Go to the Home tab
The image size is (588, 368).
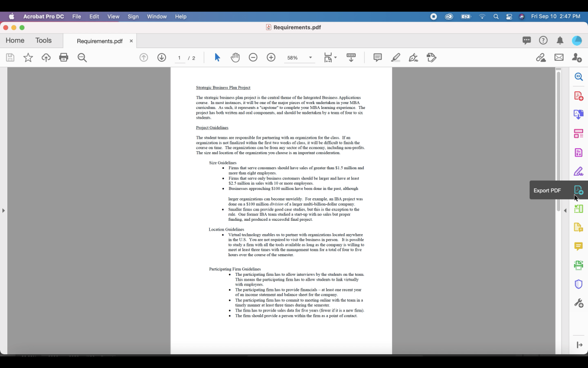point(15,41)
